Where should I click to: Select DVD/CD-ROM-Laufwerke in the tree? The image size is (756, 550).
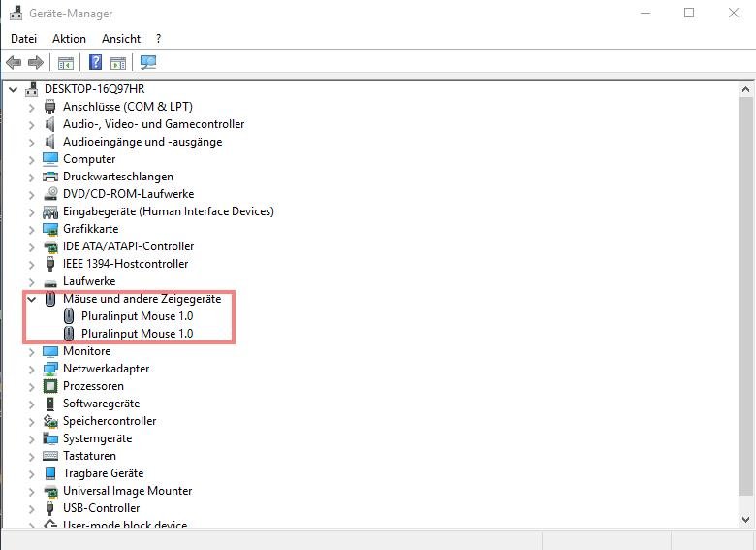128,194
